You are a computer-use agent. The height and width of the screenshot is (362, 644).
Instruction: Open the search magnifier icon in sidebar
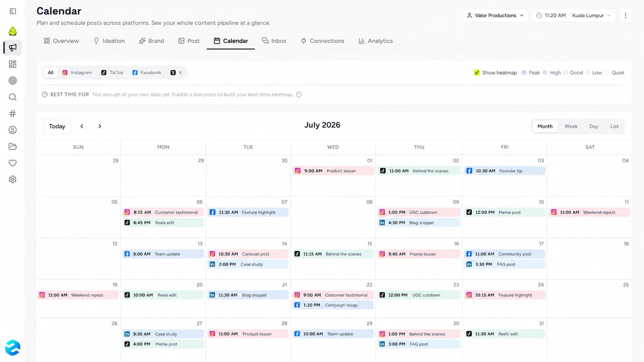tap(13, 97)
